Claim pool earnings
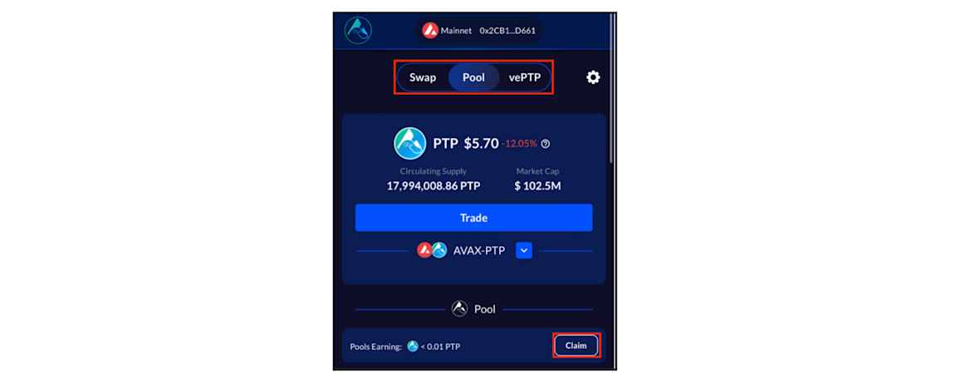 point(576,345)
